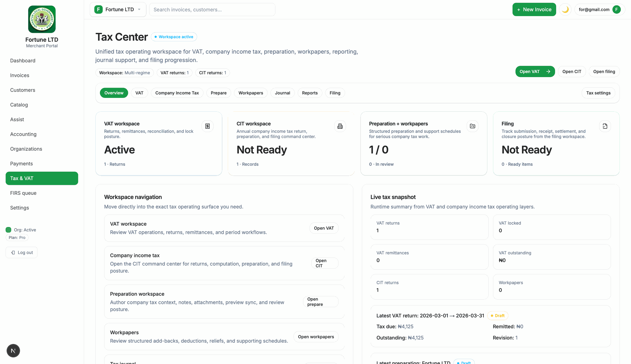The image size is (631, 364).
Task: Click the round N badge at bottom left
Action: pyautogui.click(x=13, y=351)
